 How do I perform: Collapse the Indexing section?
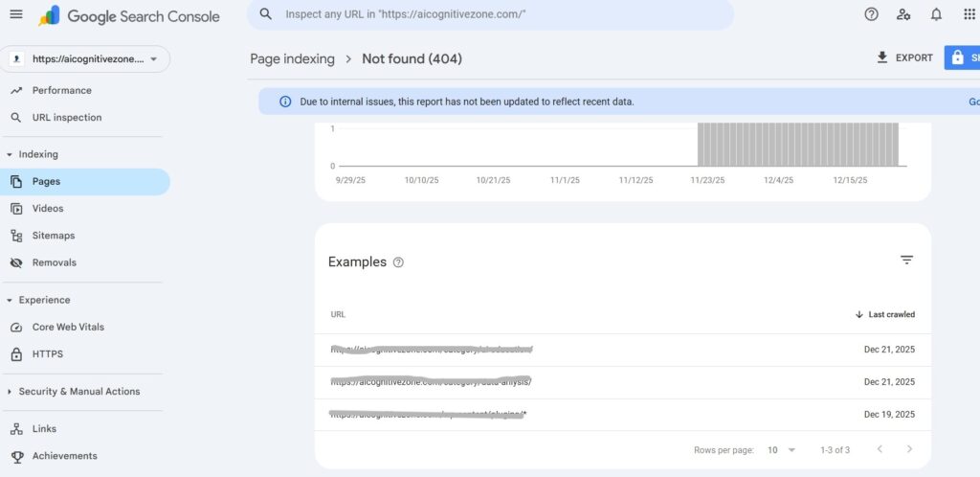pyautogui.click(x=10, y=154)
